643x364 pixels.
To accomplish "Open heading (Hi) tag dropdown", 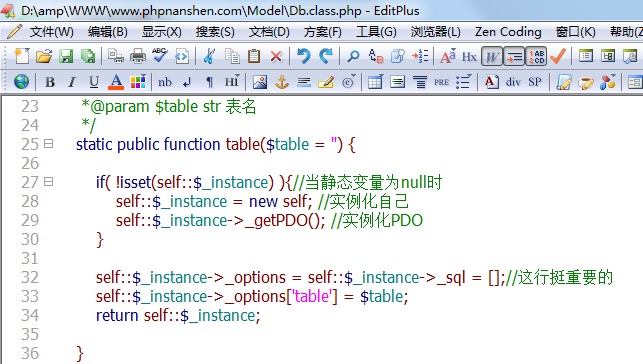I will pos(232,82).
